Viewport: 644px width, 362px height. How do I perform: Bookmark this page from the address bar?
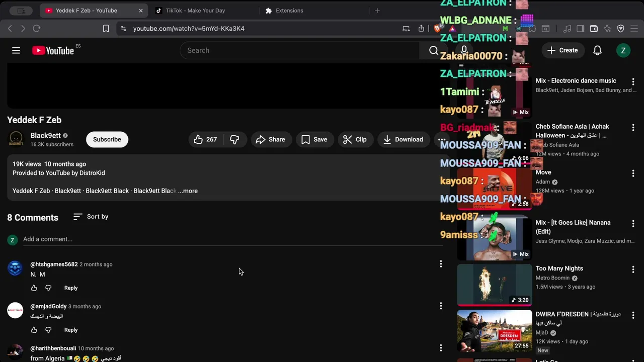pos(106,29)
